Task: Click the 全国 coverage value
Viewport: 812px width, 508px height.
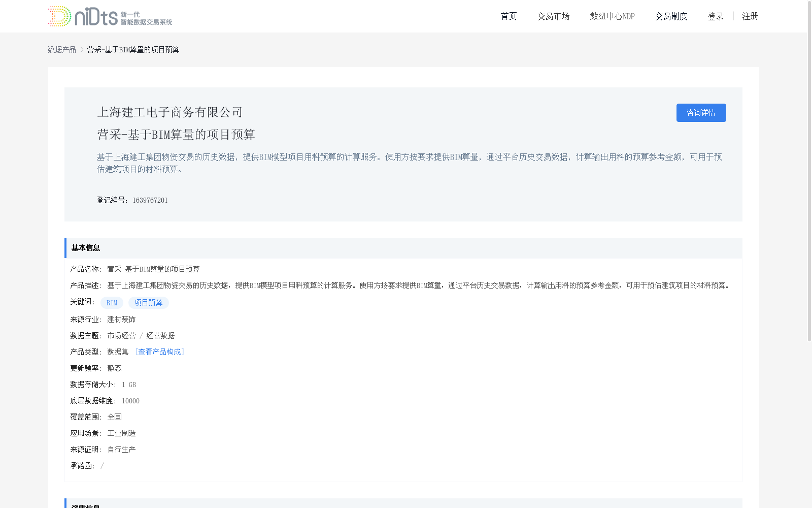Action: coord(114,417)
